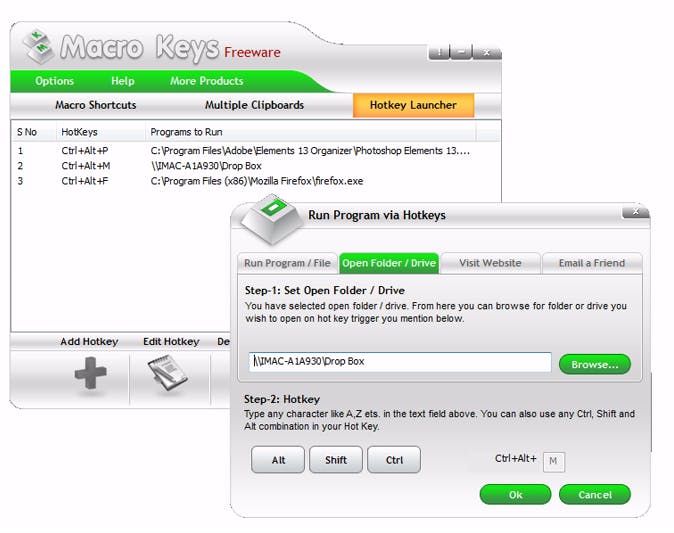This screenshot has height=533, width=674.
Task: Select row 1 with Ctrl+Alt+P hotkey
Action: click(x=256, y=151)
